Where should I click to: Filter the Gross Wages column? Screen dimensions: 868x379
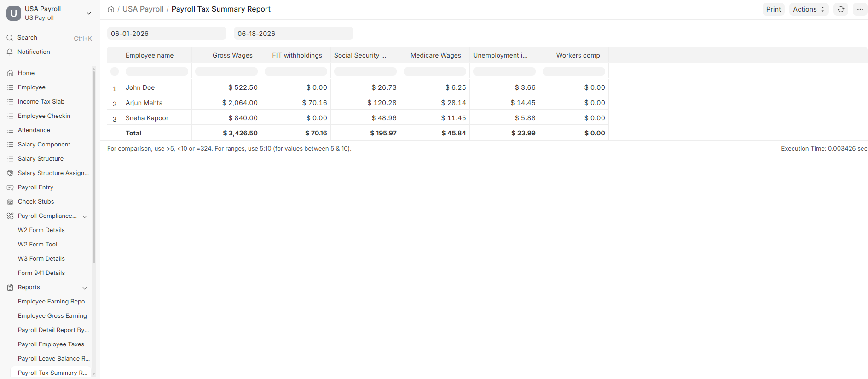pos(226,71)
